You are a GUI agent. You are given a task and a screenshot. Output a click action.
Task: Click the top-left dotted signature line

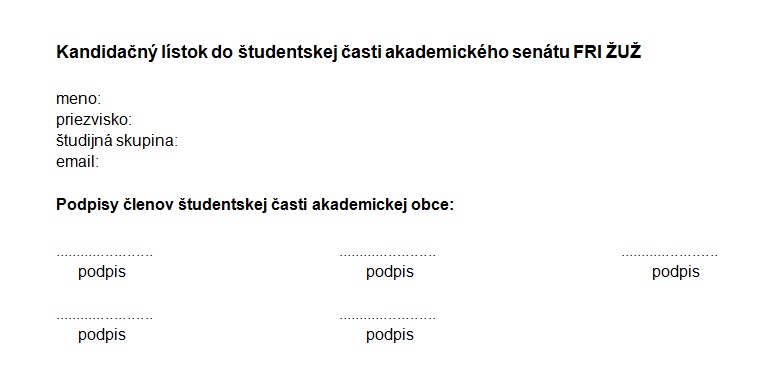click(x=105, y=255)
